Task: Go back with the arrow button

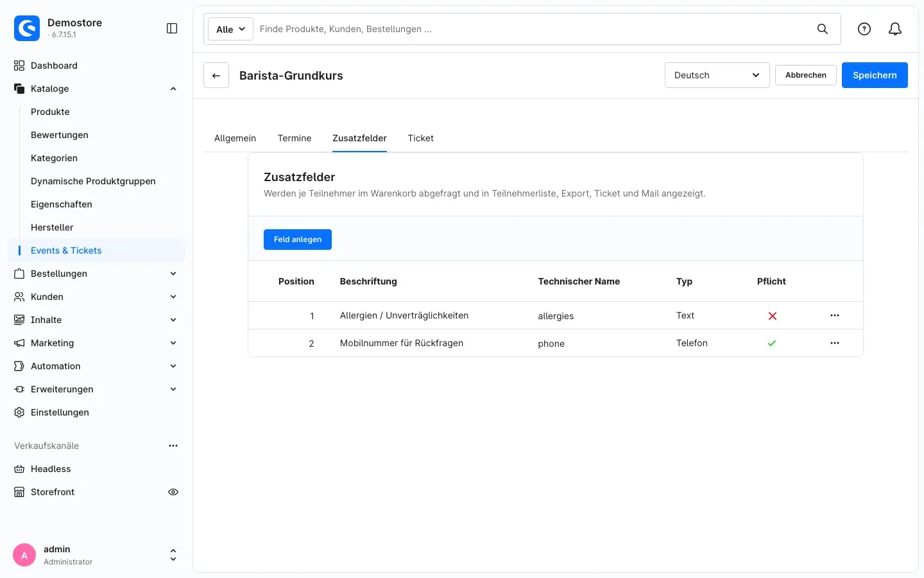Action: [x=216, y=75]
